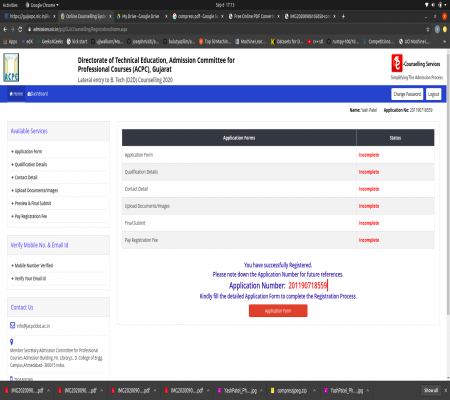Click the Verify Your Email Id link
The width and height of the screenshot is (450, 400).
pos(30,278)
